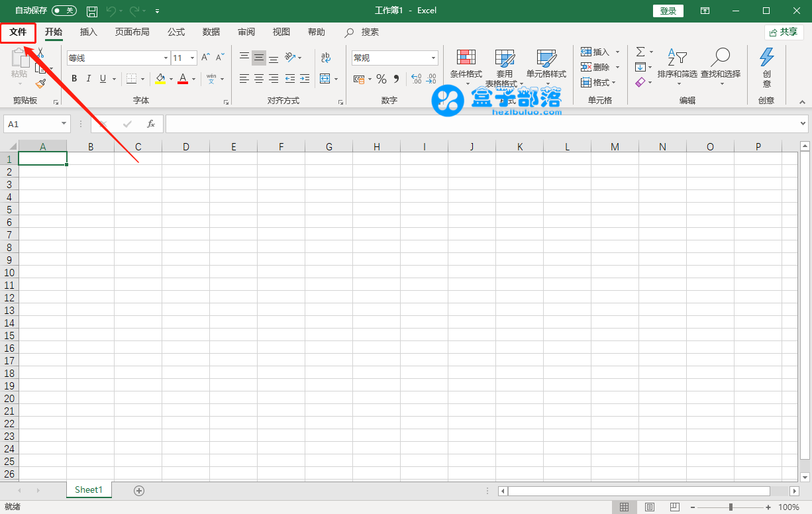This screenshot has width=812, height=514.
Task: Expand the Name Box dropdown arrow
Action: click(x=64, y=124)
